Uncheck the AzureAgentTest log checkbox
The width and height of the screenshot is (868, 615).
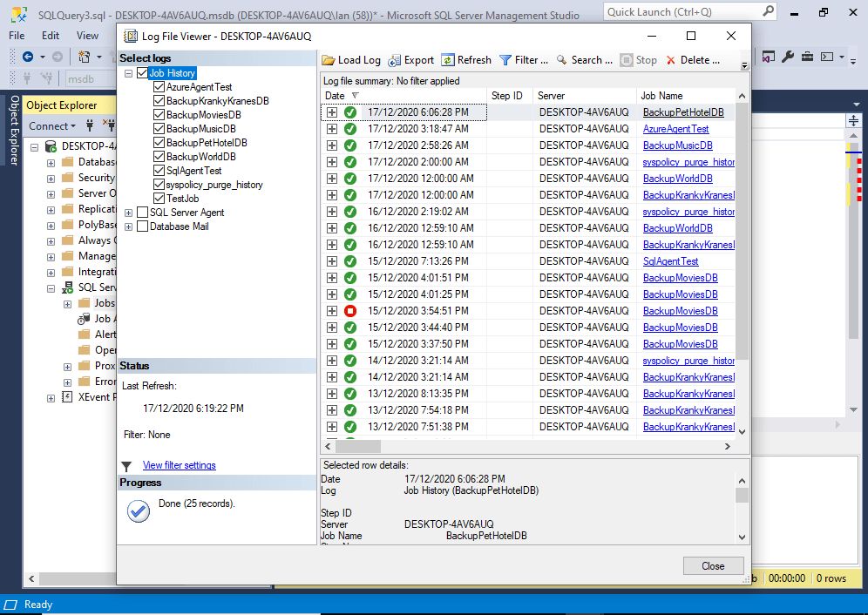tap(159, 87)
